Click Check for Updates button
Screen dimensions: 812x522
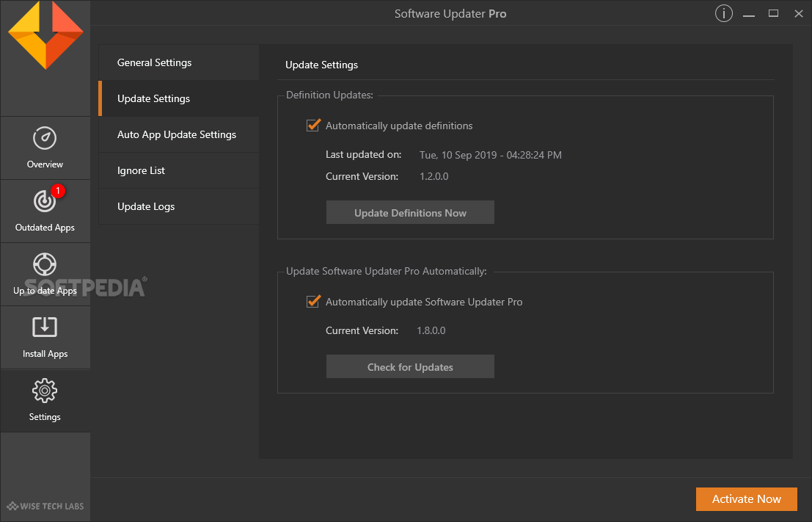[410, 366]
